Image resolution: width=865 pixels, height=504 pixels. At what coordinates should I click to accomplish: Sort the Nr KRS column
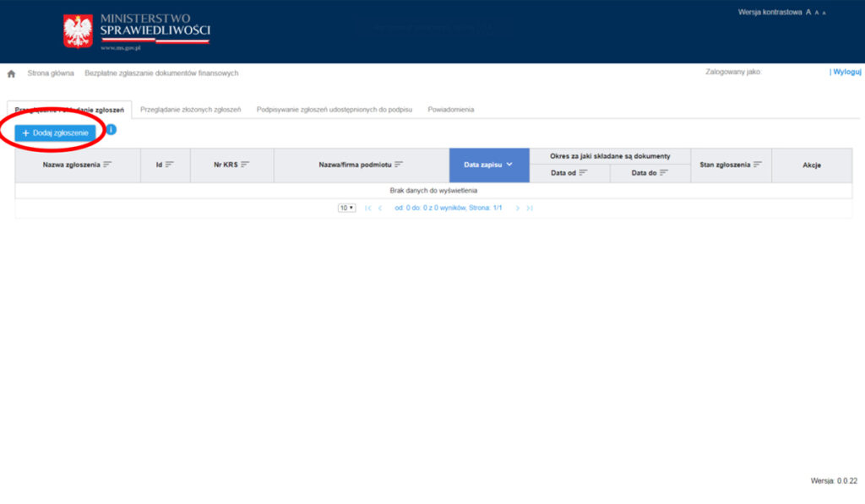(x=245, y=165)
